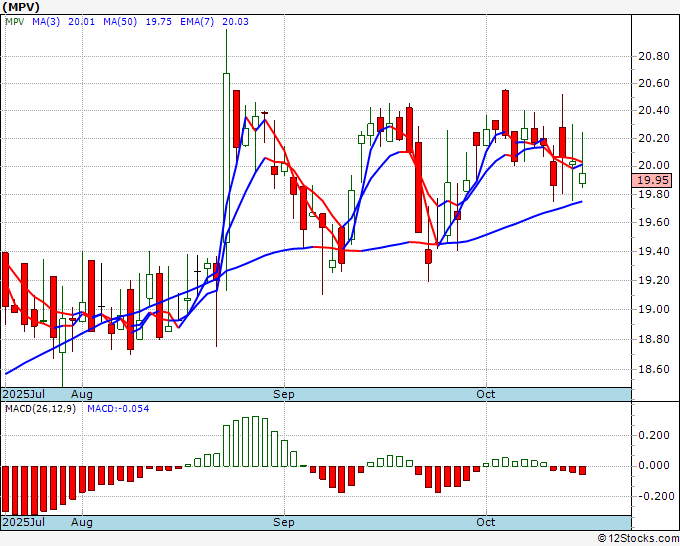Image resolution: width=680 pixels, height=546 pixels.
Task: Click the 2025Jul label on MACD axis
Action: (x=24, y=522)
